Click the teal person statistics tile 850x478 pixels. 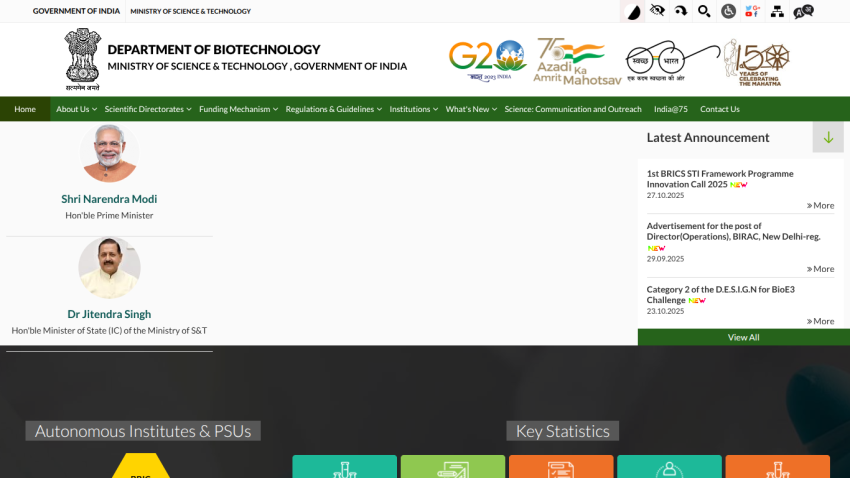click(669, 467)
